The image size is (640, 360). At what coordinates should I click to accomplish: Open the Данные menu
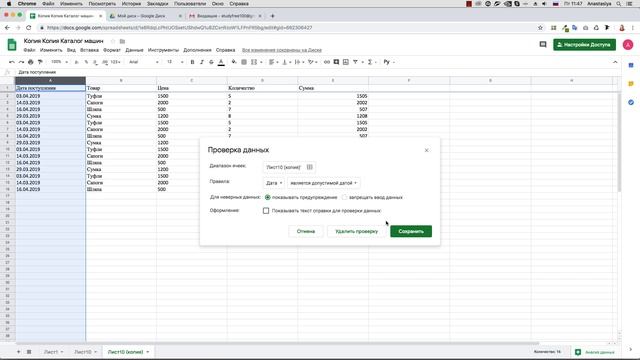point(134,50)
